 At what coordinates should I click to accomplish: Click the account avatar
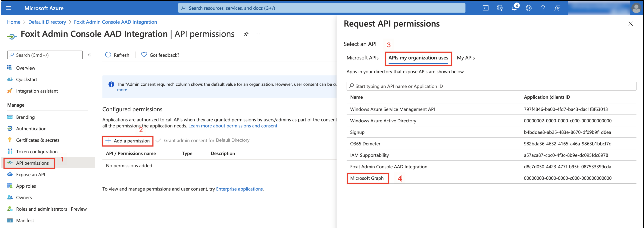[x=637, y=8]
